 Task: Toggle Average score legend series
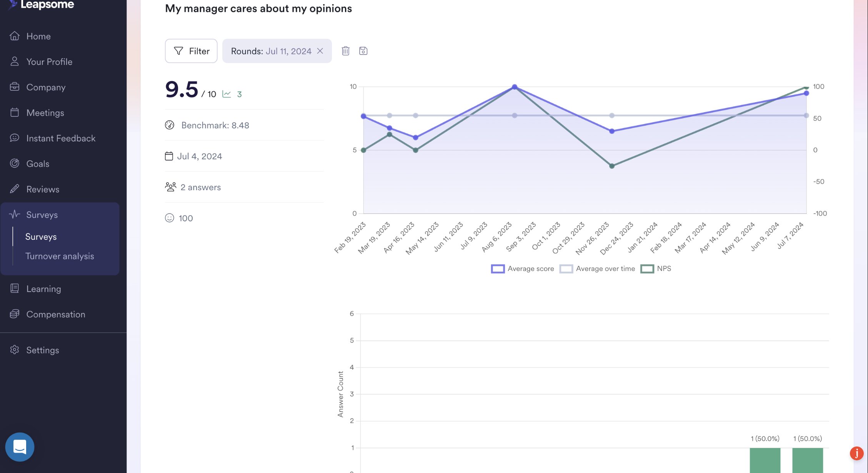click(523, 269)
